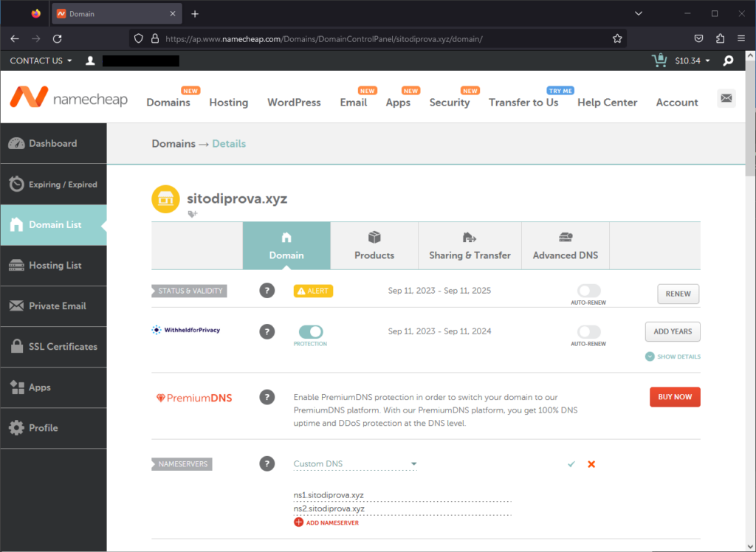Viewport: 756px width, 552px height.
Task: Confirm nameservers with green checkmark
Action: (x=571, y=464)
